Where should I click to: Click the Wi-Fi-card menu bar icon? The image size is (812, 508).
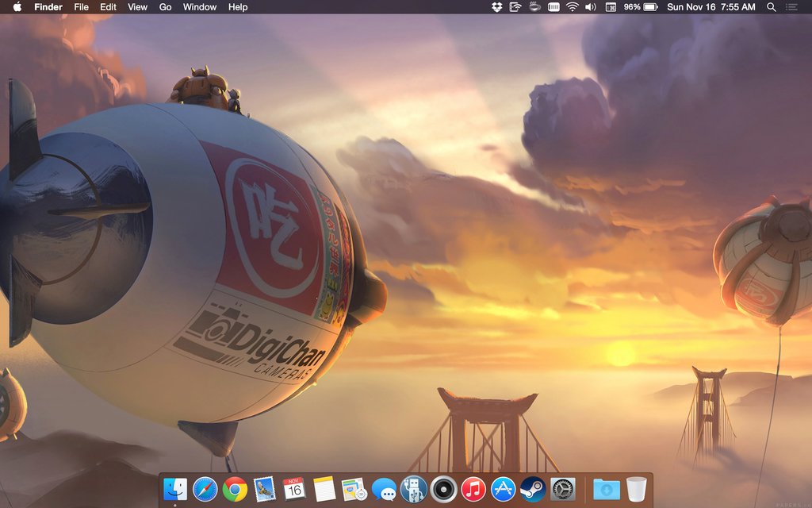(x=515, y=6)
